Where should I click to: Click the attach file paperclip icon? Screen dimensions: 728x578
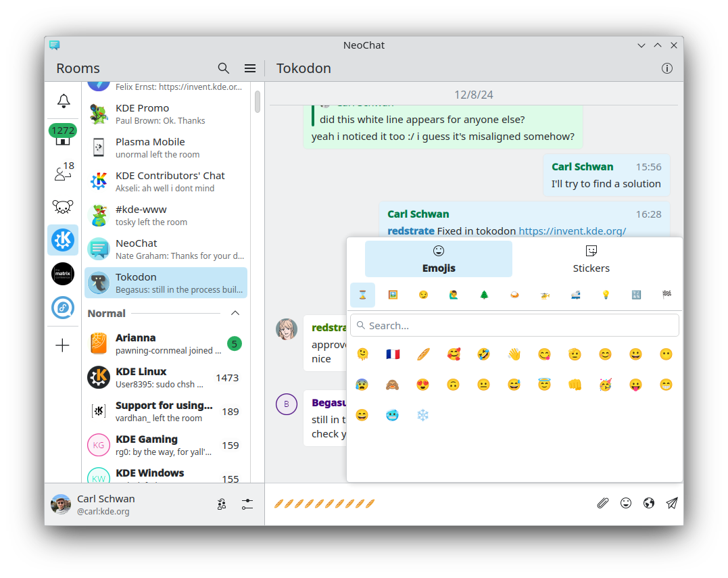point(603,503)
